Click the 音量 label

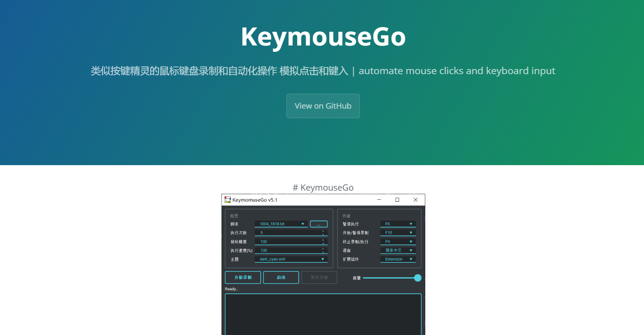(357, 278)
